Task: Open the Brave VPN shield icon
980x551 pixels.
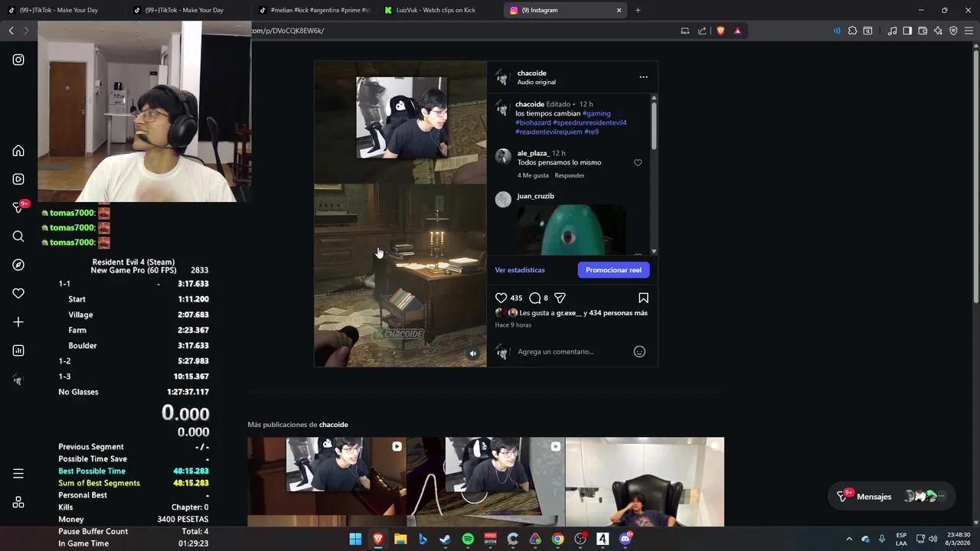Action: pyautogui.click(x=953, y=31)
